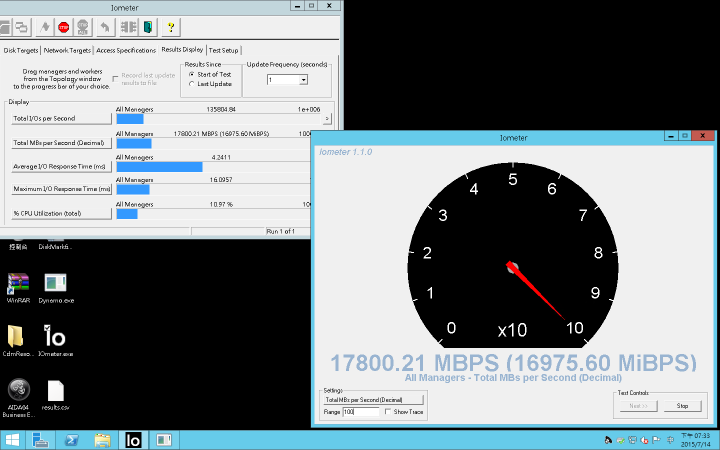The image size is (720, 450).
Task: Select the AIDA64 Business desktop icon
Action: point(18,398)
